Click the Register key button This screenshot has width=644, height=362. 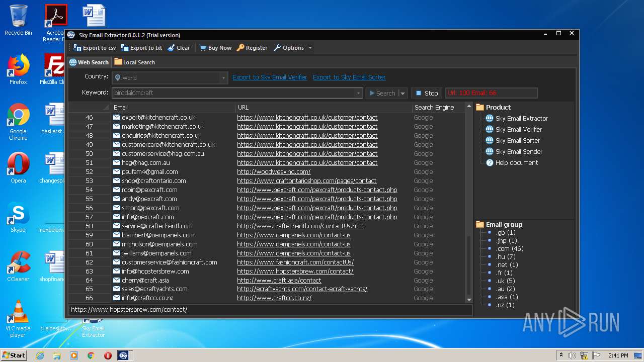pyautogui.click(x=252, y=48)
